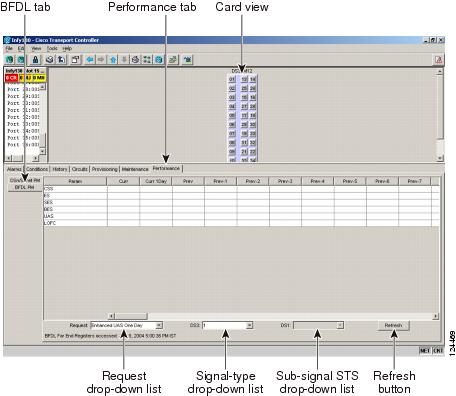Click port 02 on the card graphic
Image resolution: width=456 pixels, height=396 pixels.
click(x=232, y=89)
